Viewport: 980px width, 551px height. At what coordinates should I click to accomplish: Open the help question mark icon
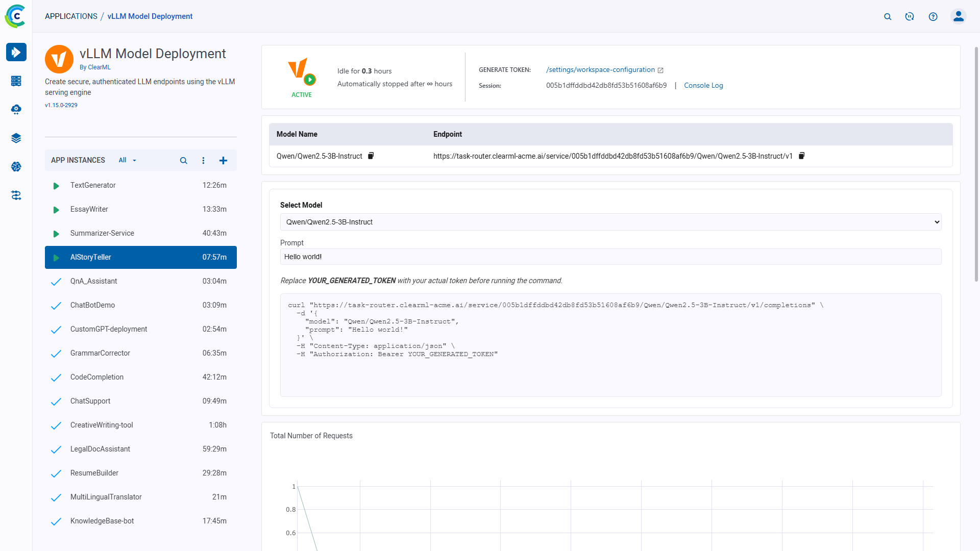[x=933, y=16]
